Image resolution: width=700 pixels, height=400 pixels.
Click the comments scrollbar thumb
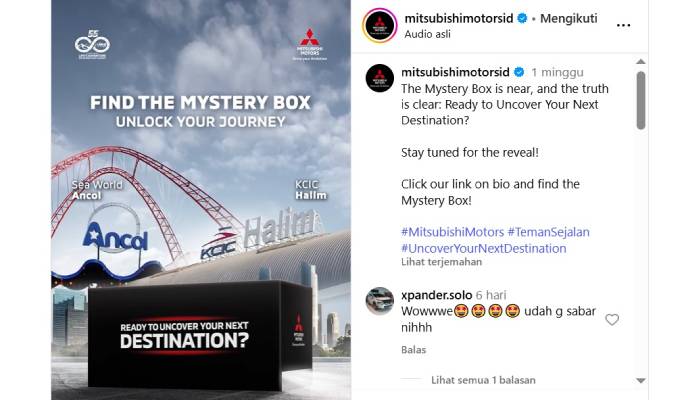pos(641,100)
